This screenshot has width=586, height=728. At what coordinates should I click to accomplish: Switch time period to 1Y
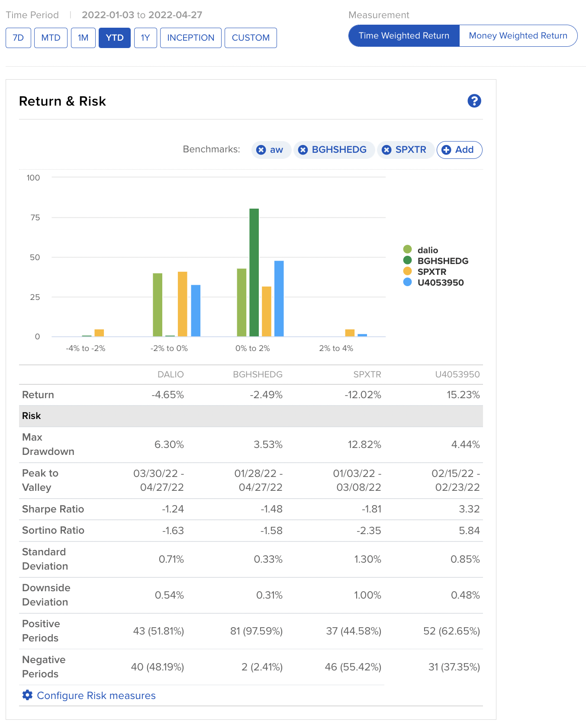pos(145,38)
